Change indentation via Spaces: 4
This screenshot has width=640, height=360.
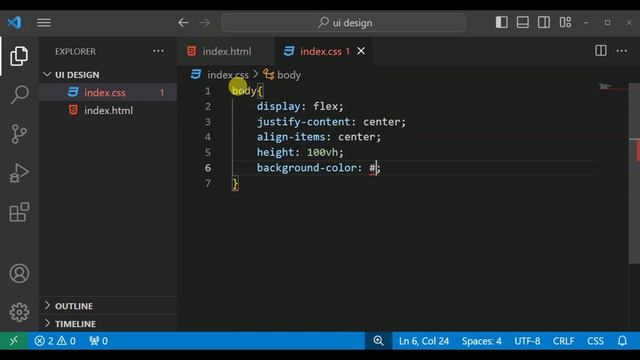coord(482,341)
